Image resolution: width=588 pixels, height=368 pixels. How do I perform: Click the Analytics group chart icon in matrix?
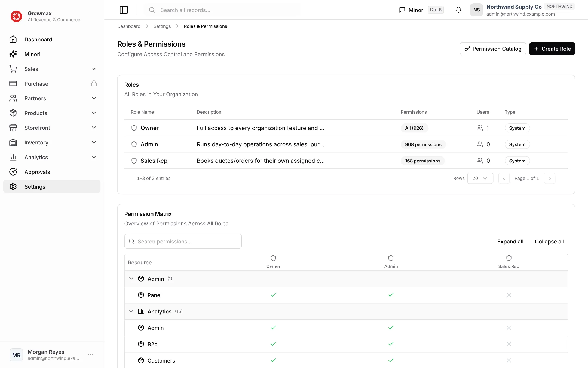[141, 311]
